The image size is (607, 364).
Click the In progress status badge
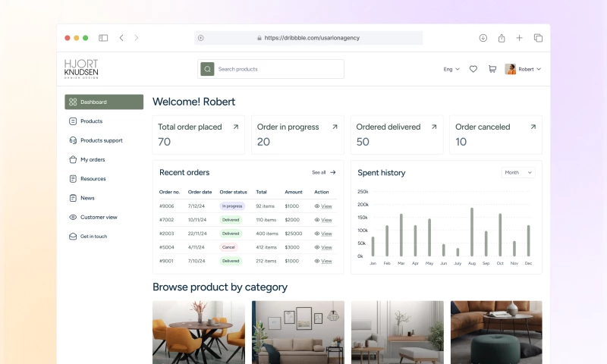click(232, 206)
